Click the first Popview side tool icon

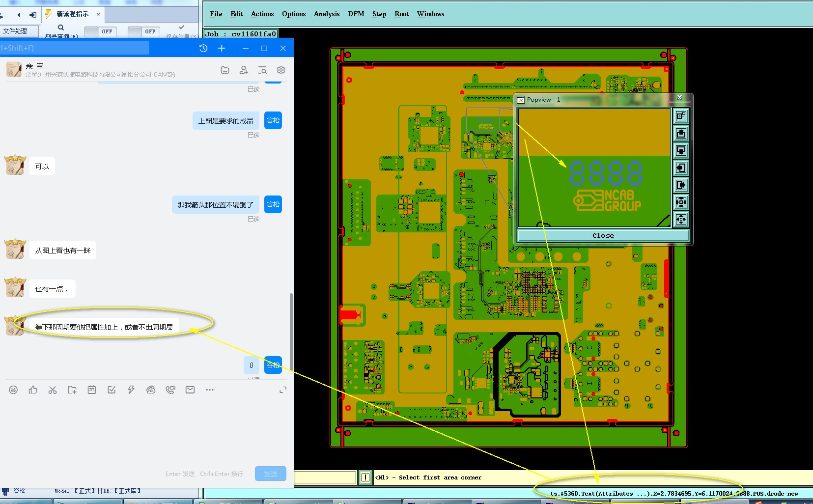pos(681,116)
